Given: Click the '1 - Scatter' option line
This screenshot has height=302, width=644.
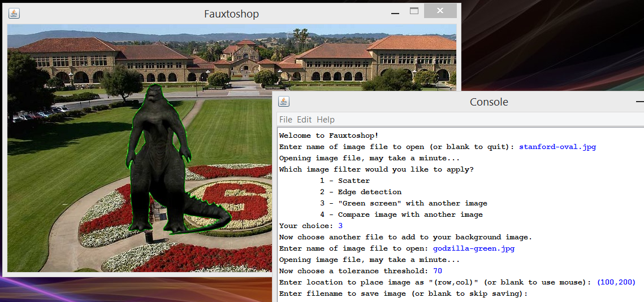Looking at the screenshot, I should tap(344, 180).
